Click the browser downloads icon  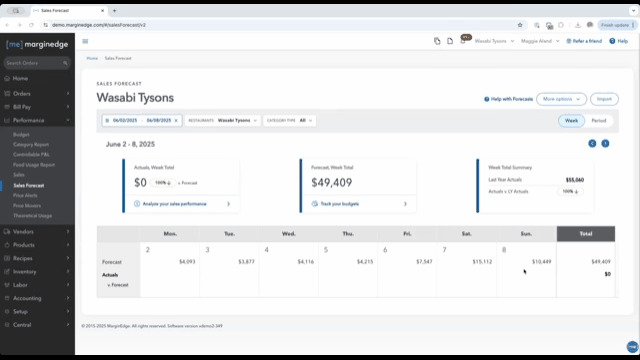578,25
